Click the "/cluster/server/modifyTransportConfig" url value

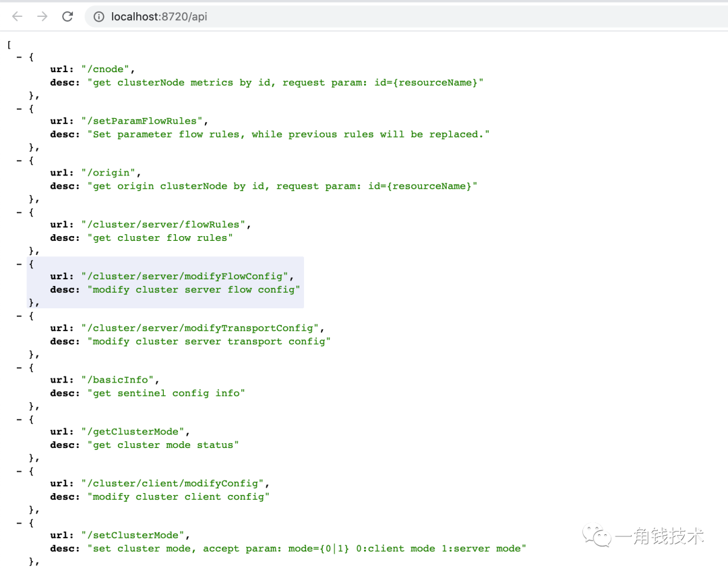[x=200, y=328]
